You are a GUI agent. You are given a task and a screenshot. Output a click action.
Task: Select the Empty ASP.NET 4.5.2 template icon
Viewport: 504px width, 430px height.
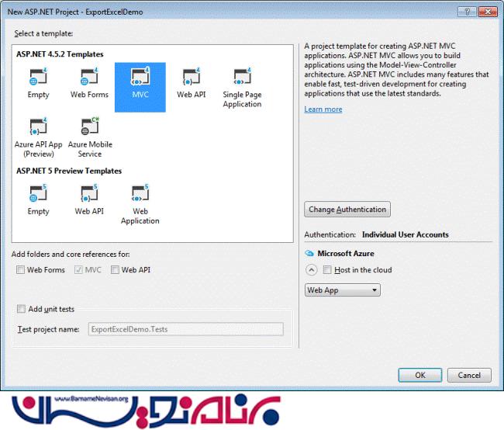click(38, 78)
